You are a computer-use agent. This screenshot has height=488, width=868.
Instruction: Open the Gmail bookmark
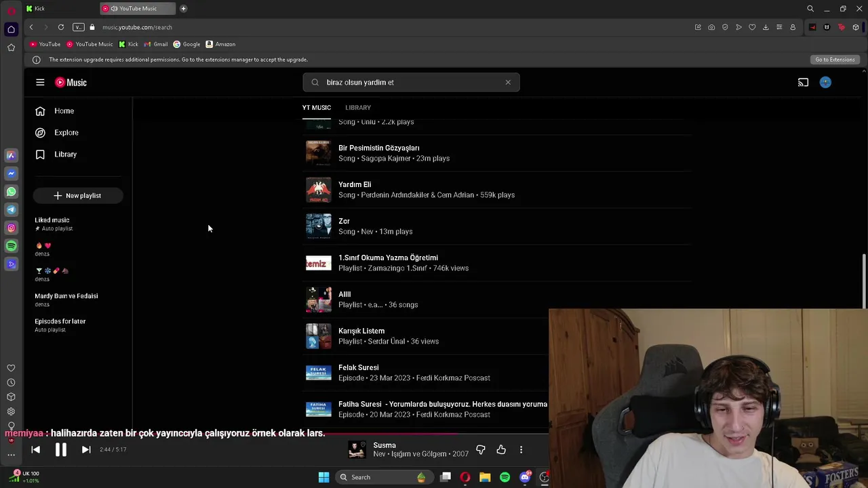155,44
